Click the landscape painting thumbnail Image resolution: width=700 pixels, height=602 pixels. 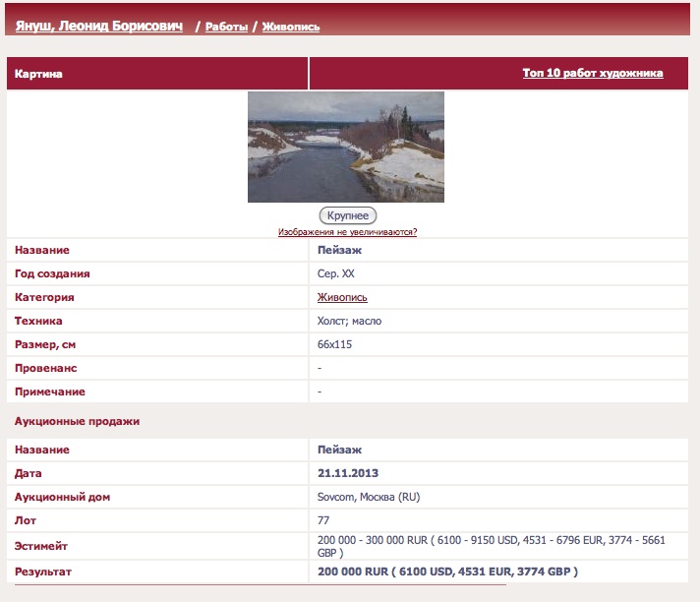tap(346, 147)
